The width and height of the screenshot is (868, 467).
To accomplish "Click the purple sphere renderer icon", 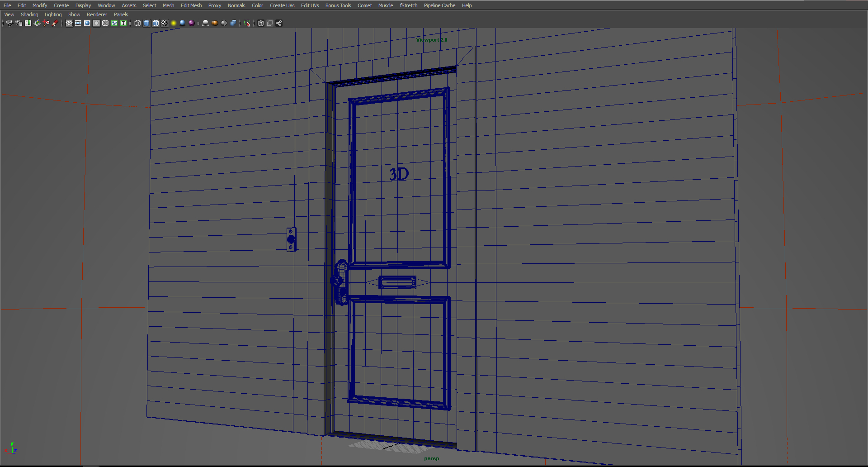I will click(x=192, y=23).
